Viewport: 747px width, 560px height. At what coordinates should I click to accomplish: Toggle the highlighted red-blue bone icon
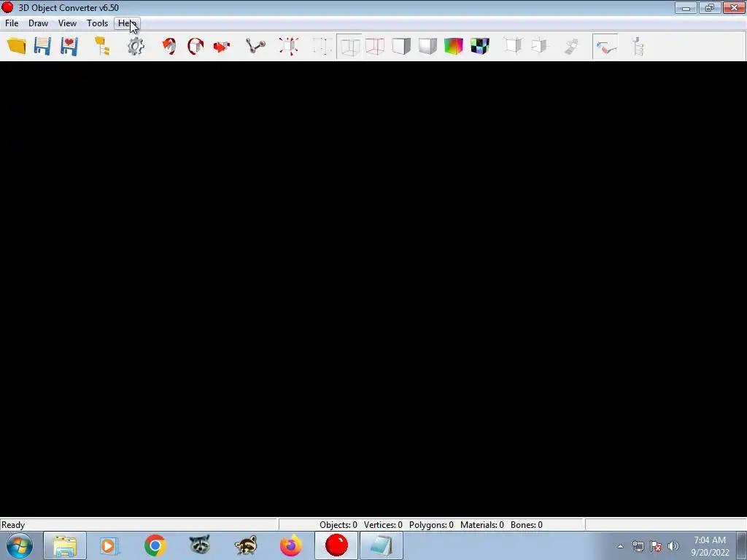click(x=605, y=46)
